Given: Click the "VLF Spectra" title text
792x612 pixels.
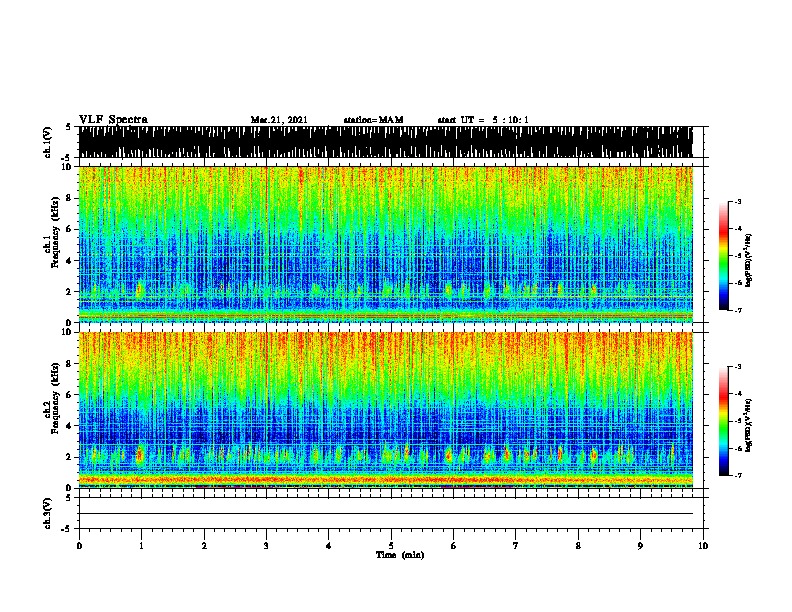Looking at the screenshot, I should point(113,120).
